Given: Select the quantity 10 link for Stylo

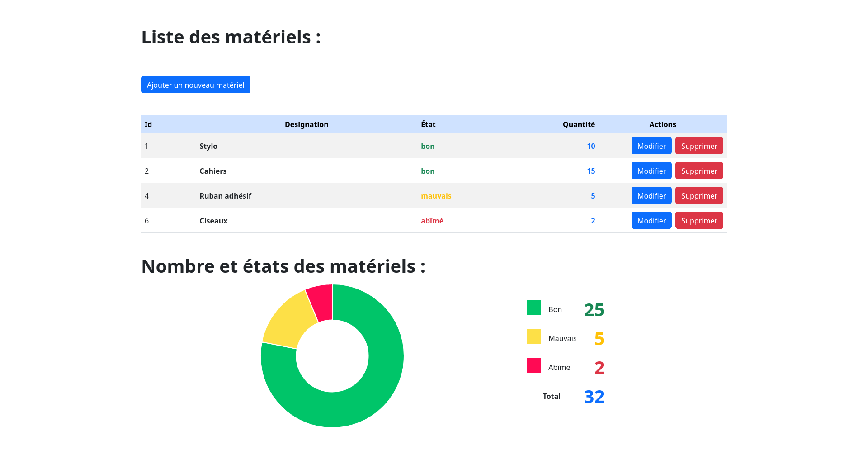Looking at the screenshot, I should coord(591,146).
